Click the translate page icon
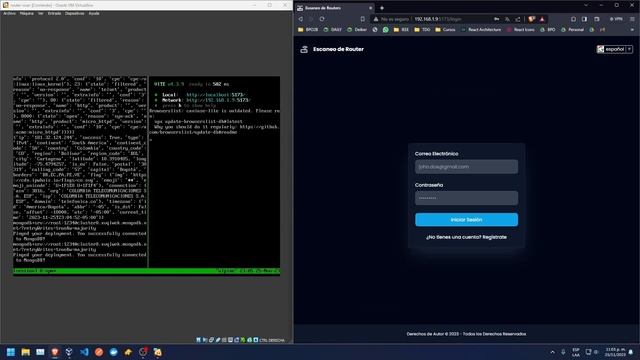 (x=507, y=19)
